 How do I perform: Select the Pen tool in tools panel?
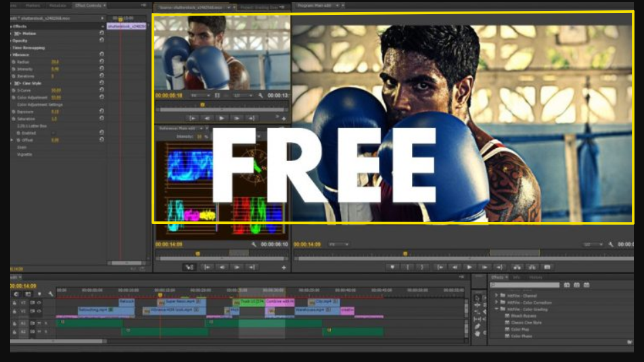pyautogui.click(x=477, y=326)
